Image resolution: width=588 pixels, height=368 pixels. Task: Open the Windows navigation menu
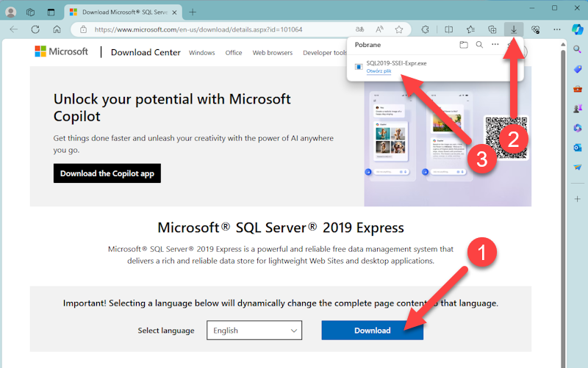pyautogui.click(x=201, y=53)
